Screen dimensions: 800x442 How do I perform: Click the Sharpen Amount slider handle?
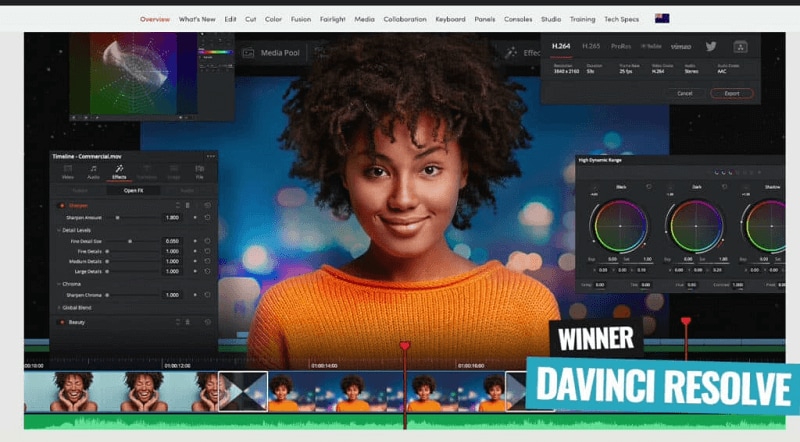[117, 217]
